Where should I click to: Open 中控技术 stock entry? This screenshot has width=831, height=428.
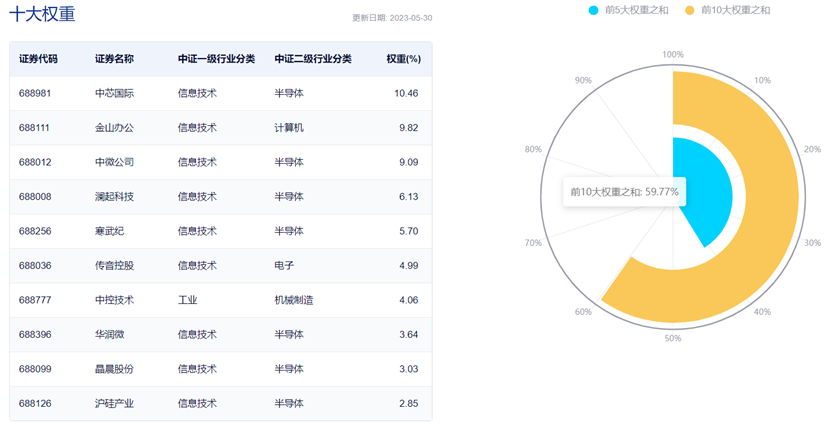tap(114, 300)
